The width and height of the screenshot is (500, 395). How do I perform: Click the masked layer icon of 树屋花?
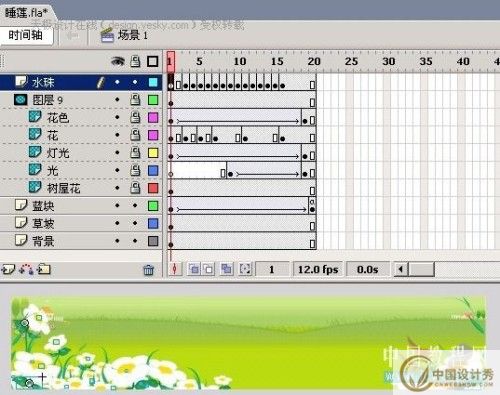(35, 188)
